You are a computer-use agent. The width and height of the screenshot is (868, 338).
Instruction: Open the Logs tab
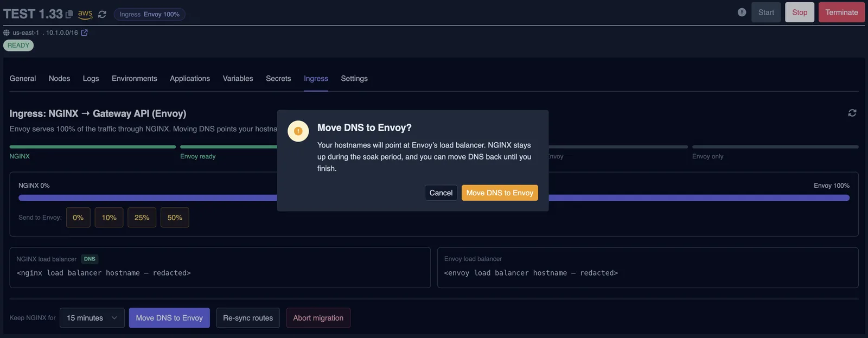tap(91, 79)
